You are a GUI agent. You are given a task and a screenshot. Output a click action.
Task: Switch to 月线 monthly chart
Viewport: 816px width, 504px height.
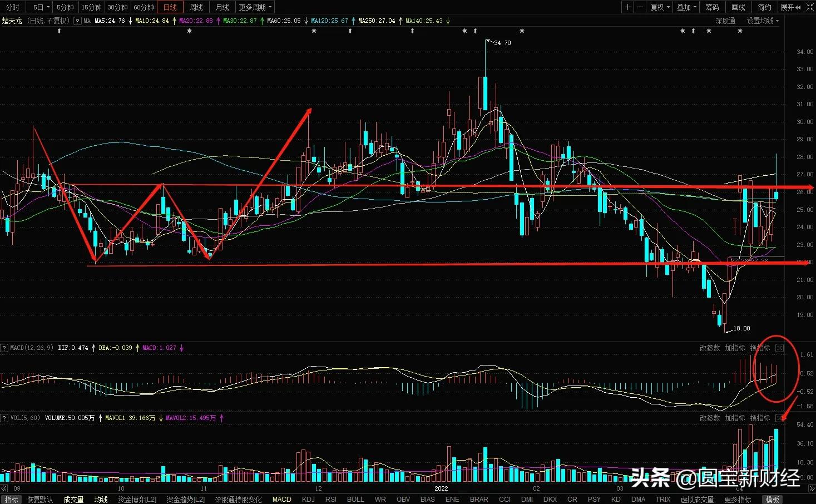pyautogui.click(x=222, y=7)
